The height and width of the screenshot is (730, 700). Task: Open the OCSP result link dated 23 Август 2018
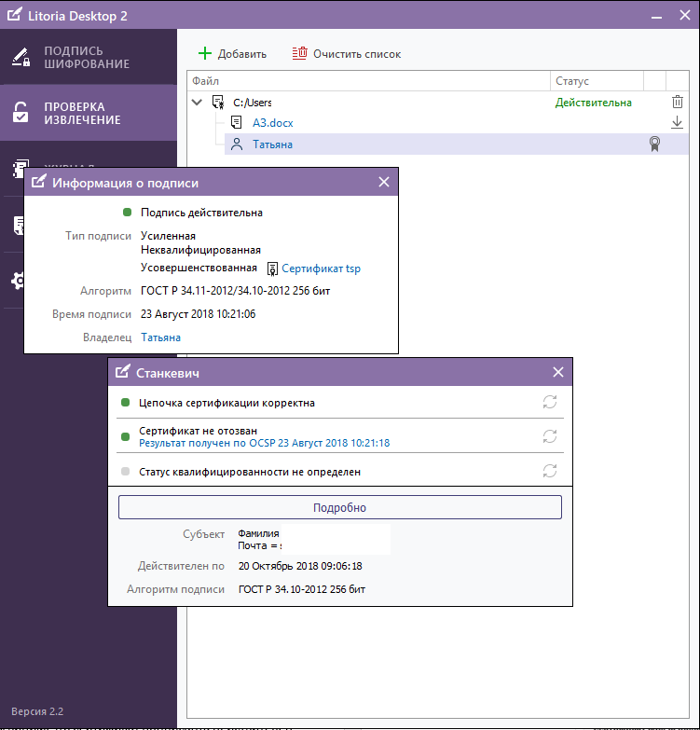tap(265, 443)
